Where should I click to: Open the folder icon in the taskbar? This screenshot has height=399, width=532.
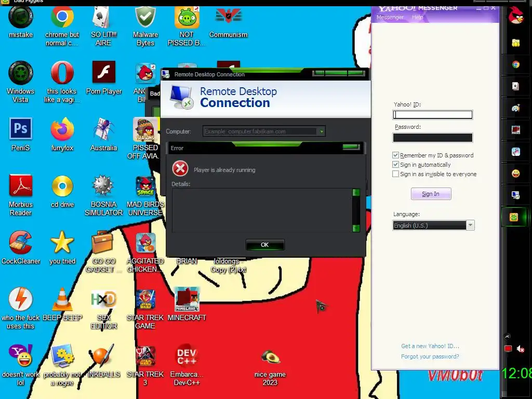(516, 43)
